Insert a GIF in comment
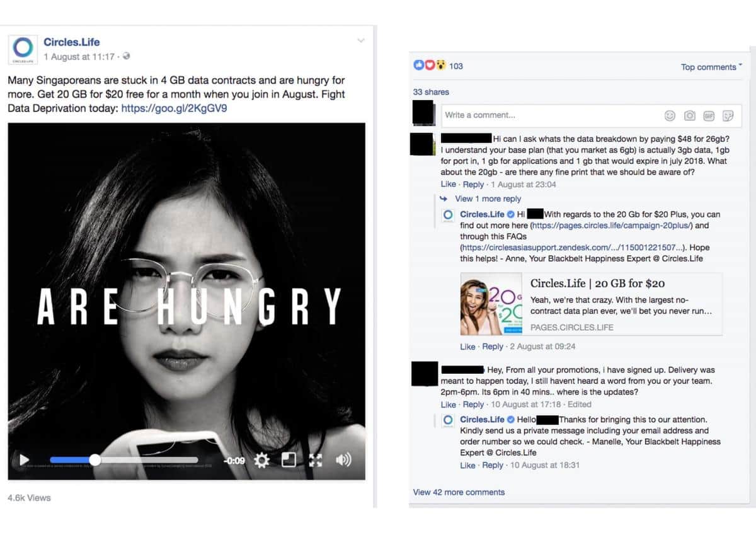 click(x=708, y=115)
